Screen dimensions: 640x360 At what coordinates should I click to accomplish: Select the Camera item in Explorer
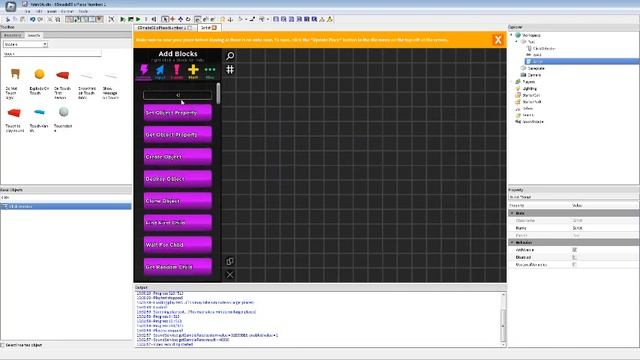[x=531, y=75]
